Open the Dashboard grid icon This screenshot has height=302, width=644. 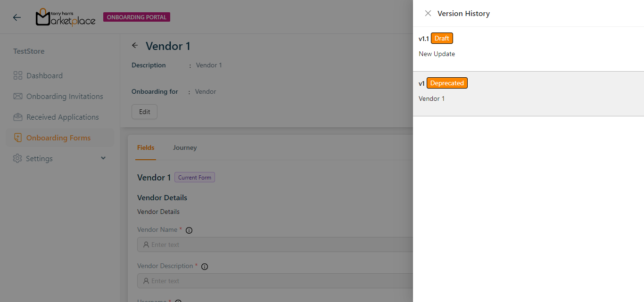tap(18, 75)
